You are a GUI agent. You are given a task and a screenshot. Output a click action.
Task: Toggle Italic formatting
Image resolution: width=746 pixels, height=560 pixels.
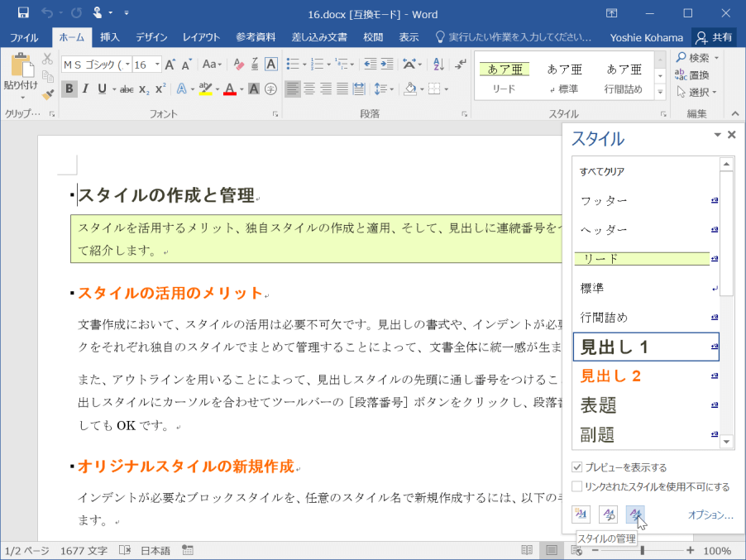(86, 89)
